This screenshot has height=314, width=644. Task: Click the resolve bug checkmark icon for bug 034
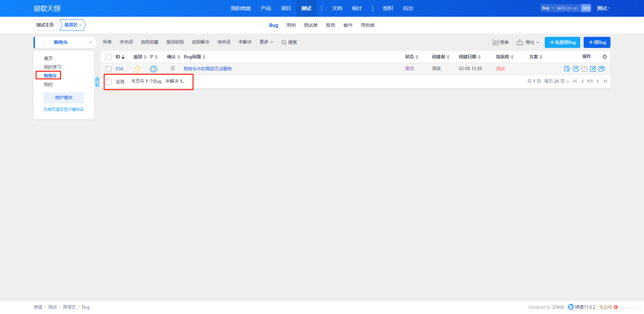coord(576,69)
